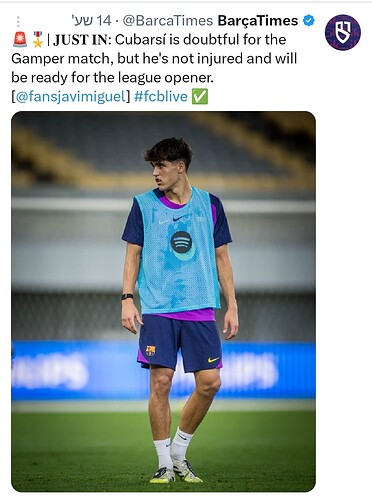Click the blue advertising board in photo

(x=163, y=371)
